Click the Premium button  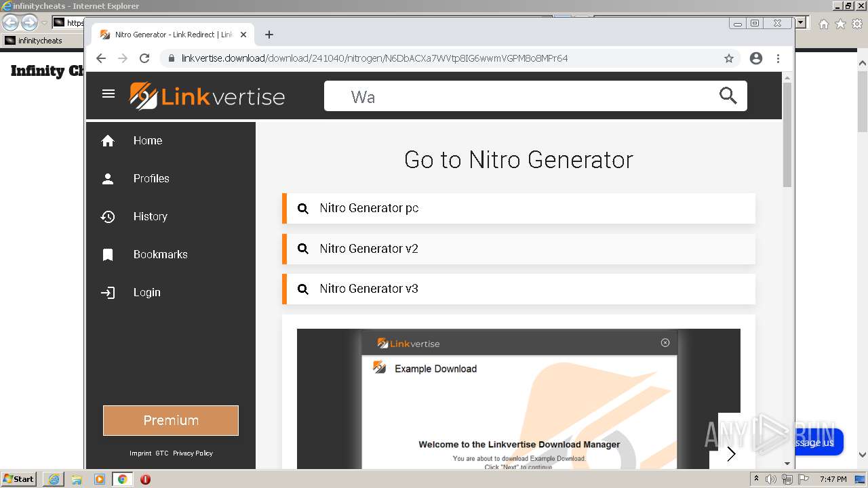(171, 420)
